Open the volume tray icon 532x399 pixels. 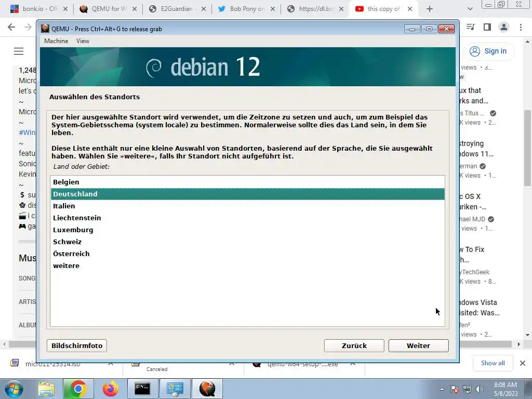coord(480,389)
